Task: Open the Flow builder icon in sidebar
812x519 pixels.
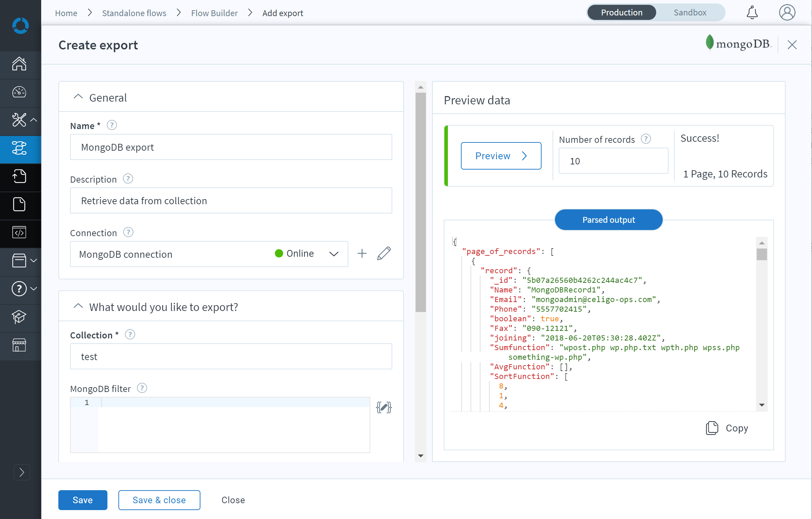Action: click(x=19, y=148)
